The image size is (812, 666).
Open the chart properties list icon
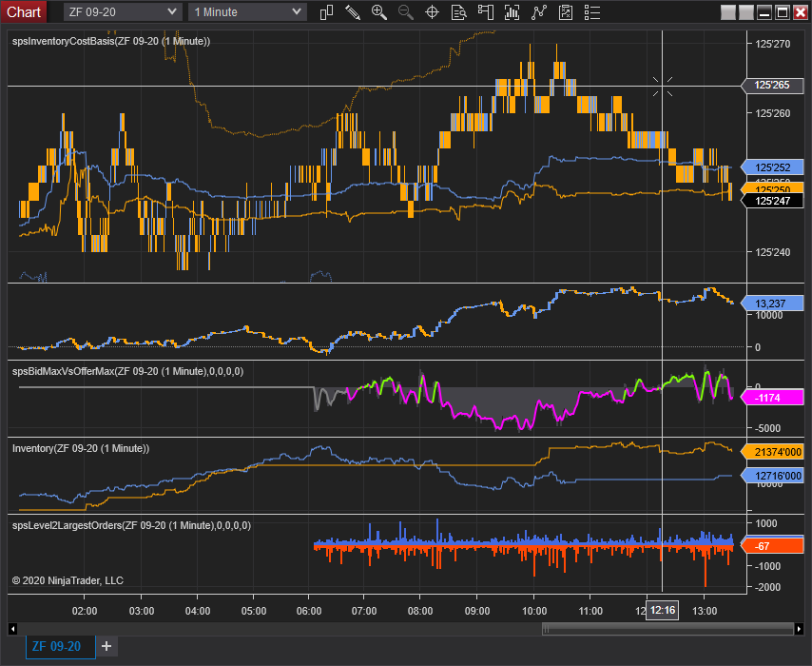(x=592, y=12)
